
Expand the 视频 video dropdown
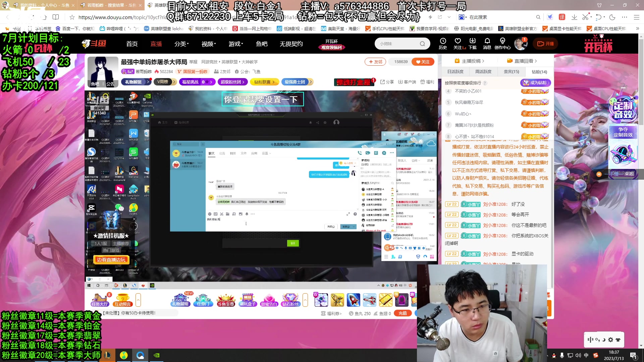pos(209,44)
